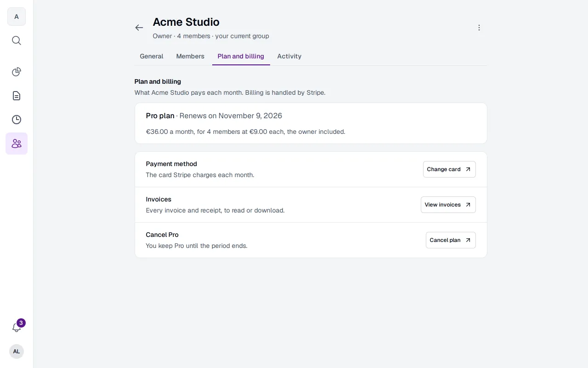
Task: Click "Owner · 4 members · your current group" subtitle
Action: 211,36
